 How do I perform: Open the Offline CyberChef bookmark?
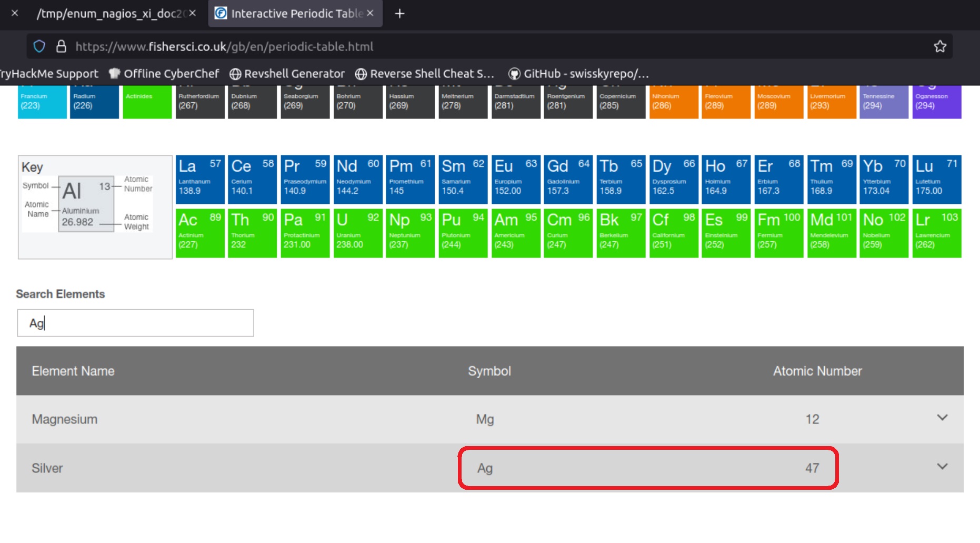164,74
